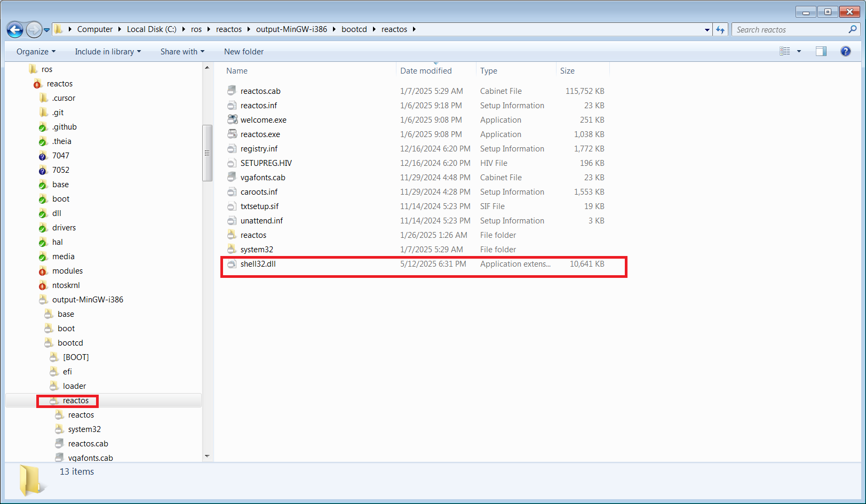The width and height of the screenshot is (866, 504).
Task: Click Computer in the address breadcrumb
Action: pos(95,29)
